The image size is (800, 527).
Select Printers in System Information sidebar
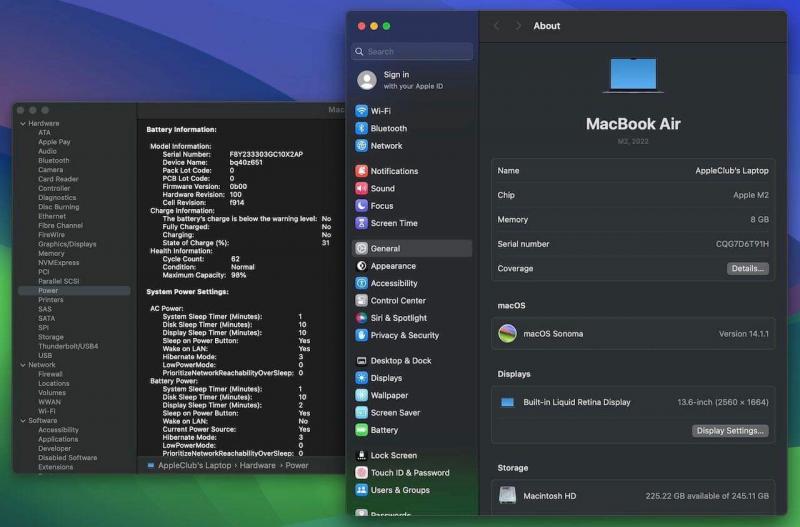click(x=51, y=300)
